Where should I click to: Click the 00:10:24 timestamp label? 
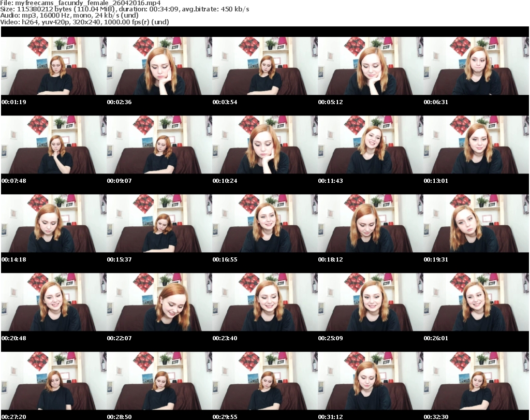[x=225, y=181]
